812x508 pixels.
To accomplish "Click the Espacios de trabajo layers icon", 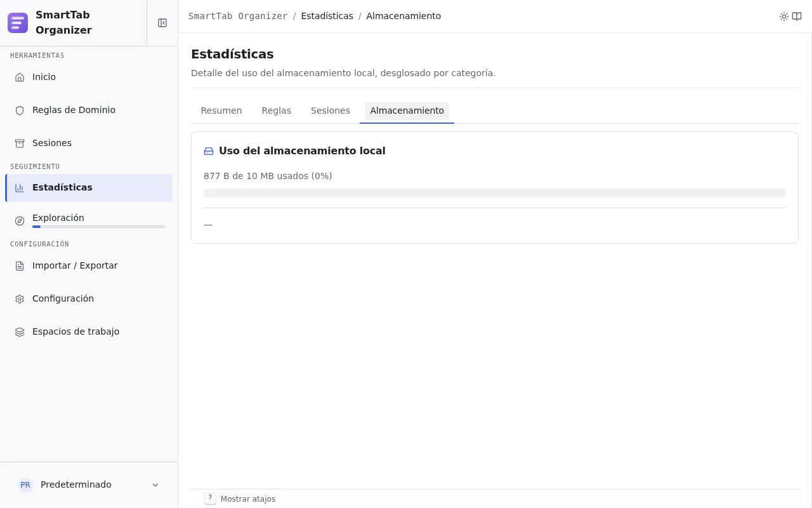I will [20, 331].
